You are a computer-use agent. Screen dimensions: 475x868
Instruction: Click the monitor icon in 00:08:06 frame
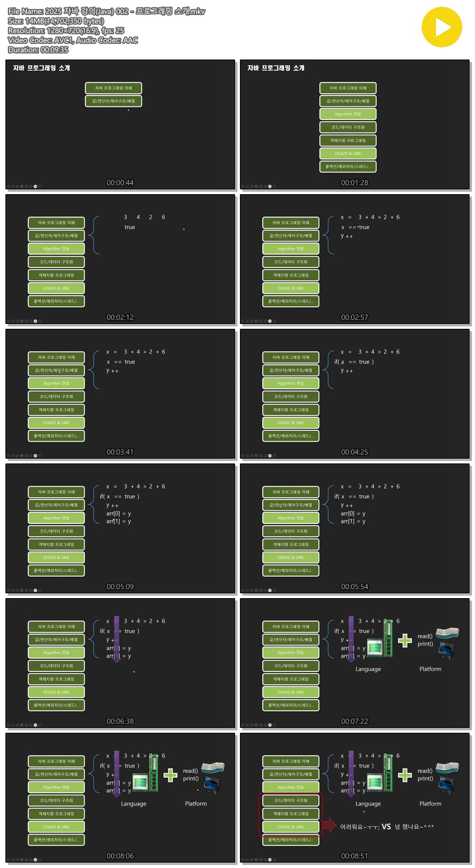click(212, 783)
